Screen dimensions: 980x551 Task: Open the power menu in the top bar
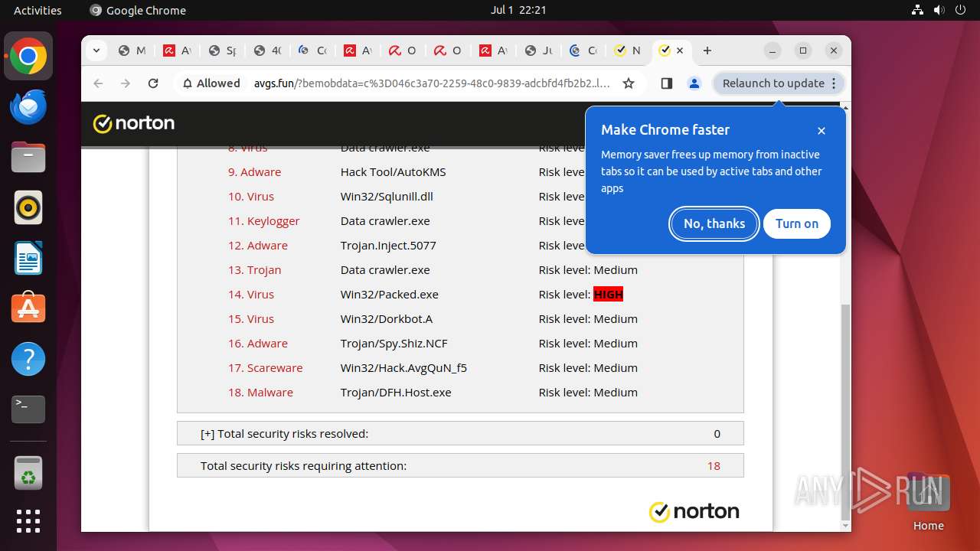point(959,10)
